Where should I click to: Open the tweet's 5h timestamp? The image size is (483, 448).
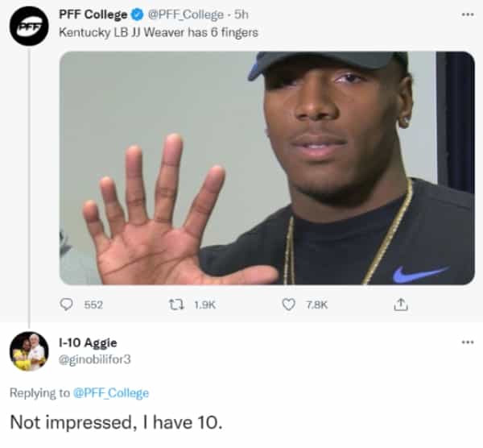(242, 15)
